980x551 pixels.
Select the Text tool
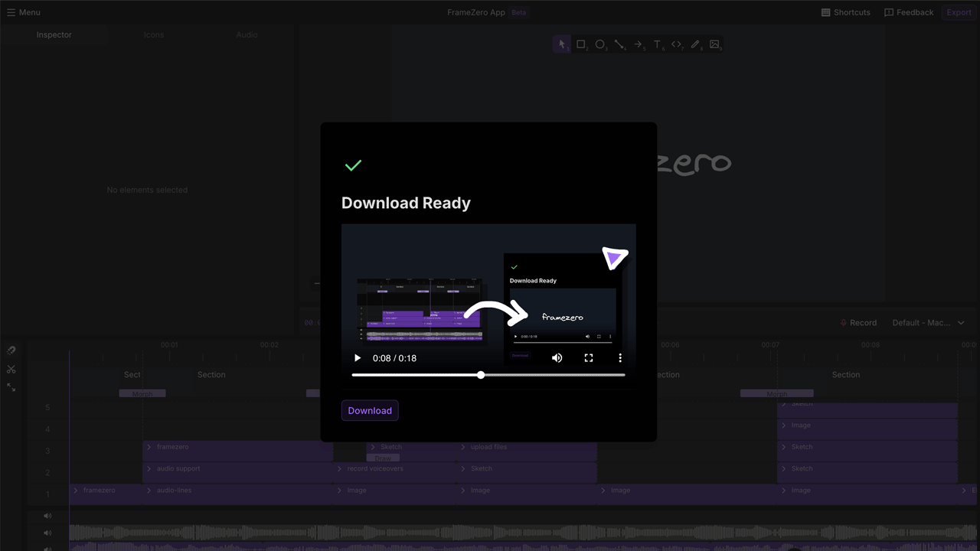coord(658,44)
